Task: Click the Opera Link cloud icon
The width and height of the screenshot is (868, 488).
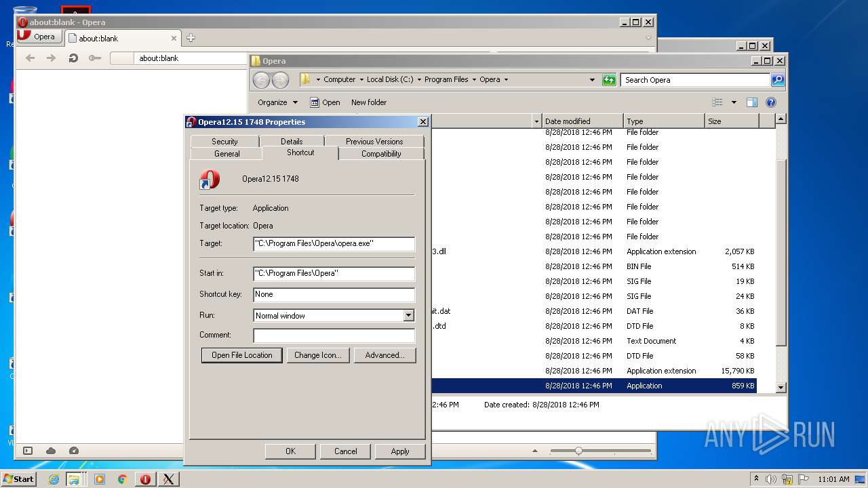Action: 51,451
